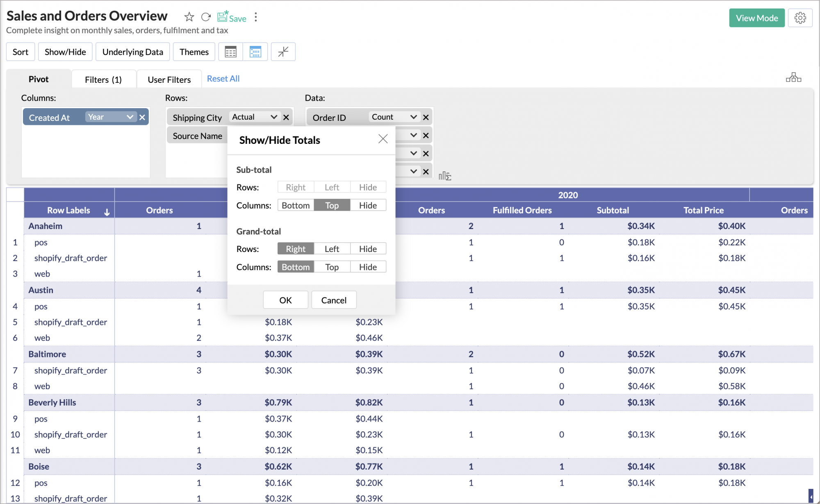Confirm the dialog with OK

coord(285,300)
